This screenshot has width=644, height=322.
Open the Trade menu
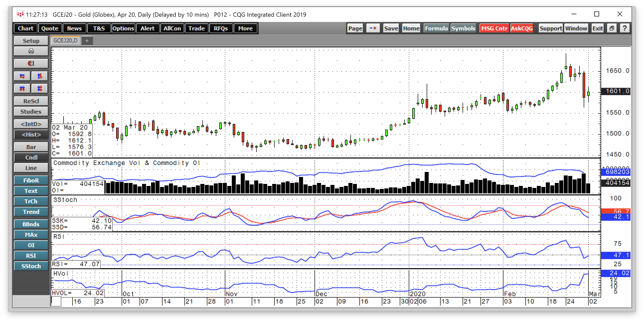pyautogui.click(x=196, y=28)
